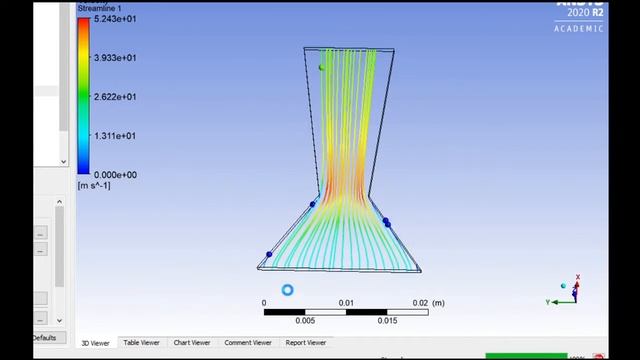Click the legend maximum value 5.243e+01
640x360 pixels.
(115, 19)
